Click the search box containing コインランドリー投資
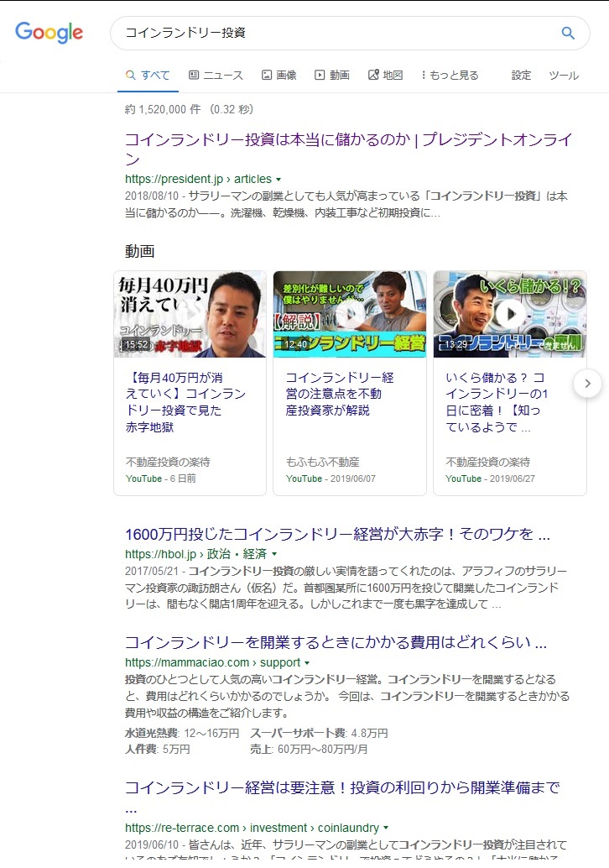This screenshot has width=609, height=868. [x=336, y=34]
